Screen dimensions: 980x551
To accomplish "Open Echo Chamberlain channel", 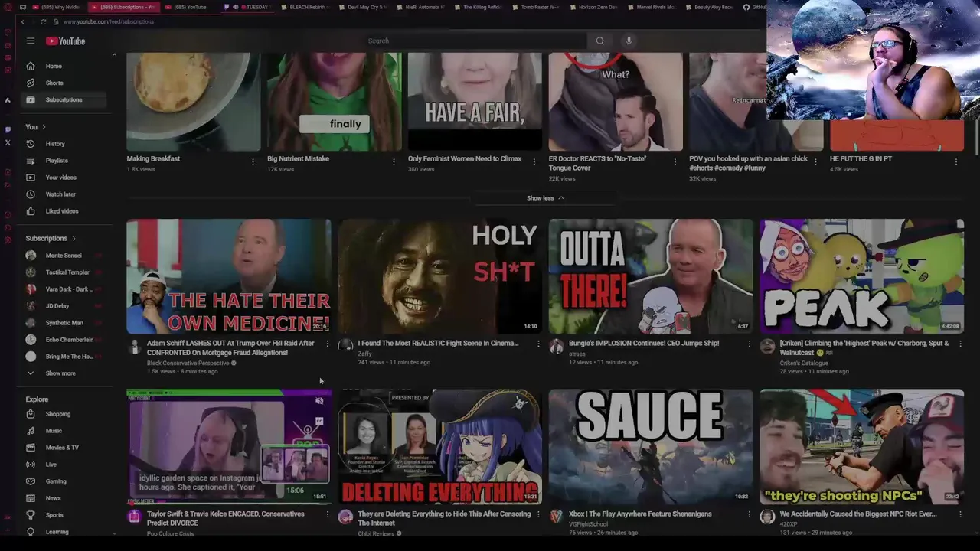I will (64, 340).
